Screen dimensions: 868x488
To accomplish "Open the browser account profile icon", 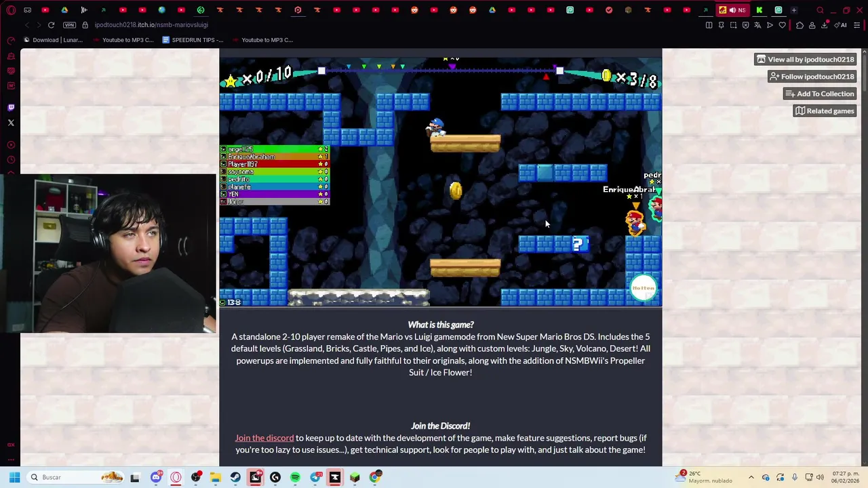I will tap(812, 25).
